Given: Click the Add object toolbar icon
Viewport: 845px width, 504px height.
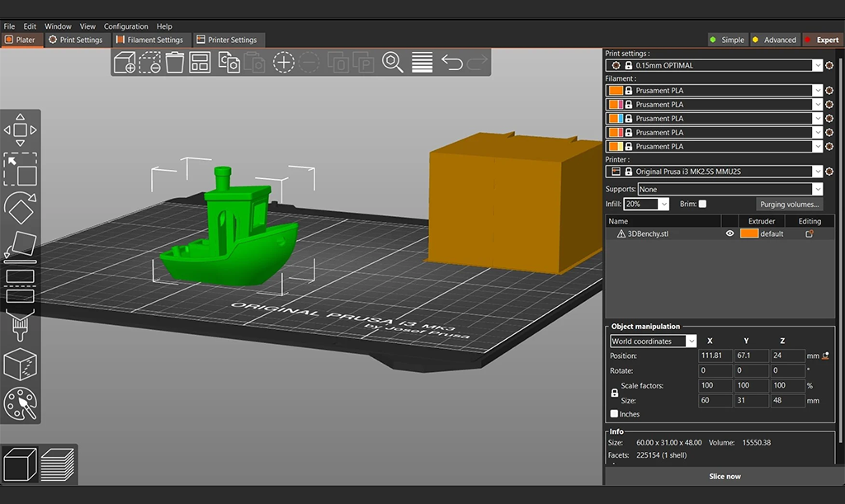Looking at the screenshot, I should click(x=124, y=63).
